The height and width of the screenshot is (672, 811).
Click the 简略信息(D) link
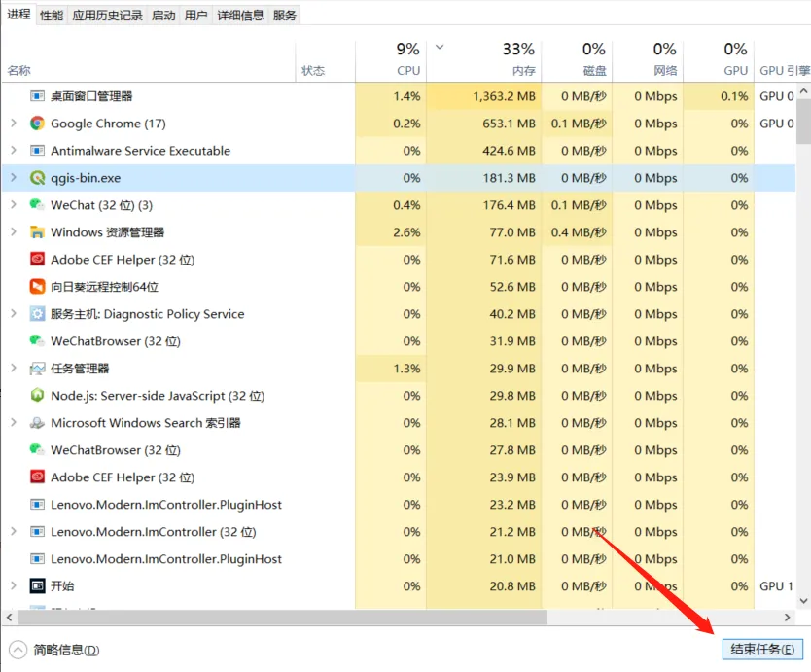click(x=66, y=650)
